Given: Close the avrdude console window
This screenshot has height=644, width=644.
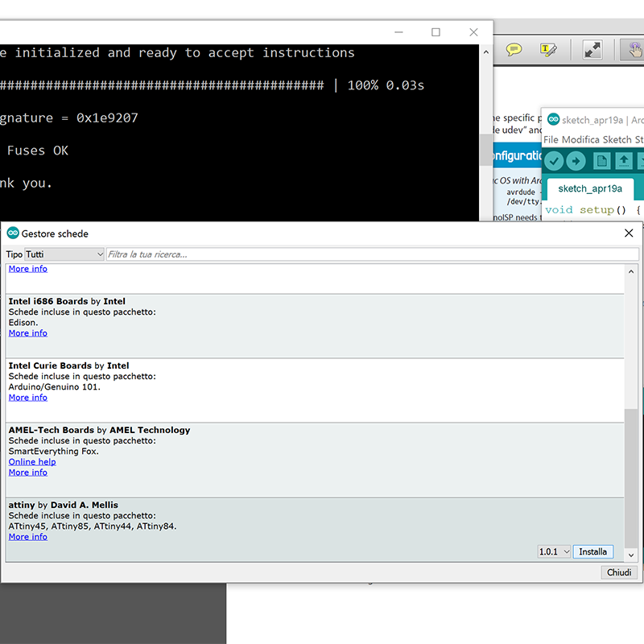Looking at the screenshot, I should click(x=473, y=32).
